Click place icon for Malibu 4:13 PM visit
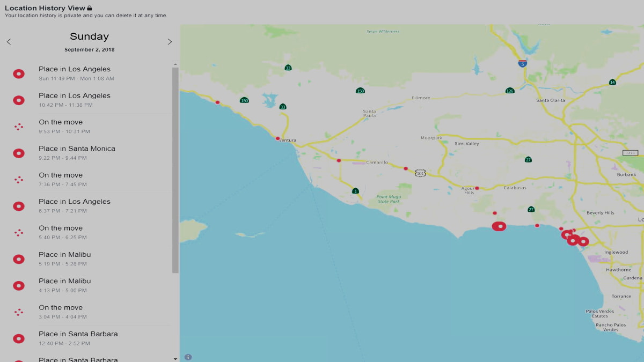The height and width of the screenshot is (362, 644). [19, 285]
